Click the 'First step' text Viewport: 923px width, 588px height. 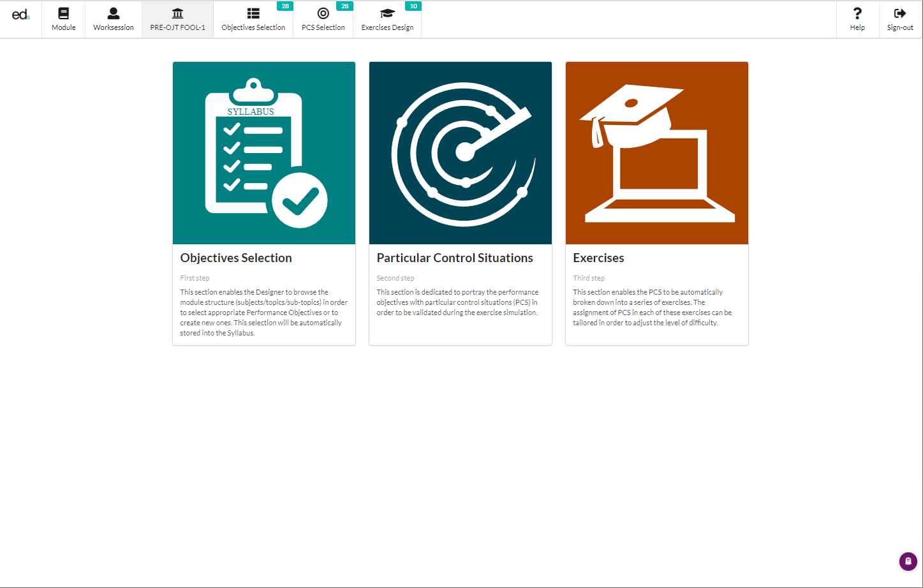pyautogui.click(x=195, y=278)
